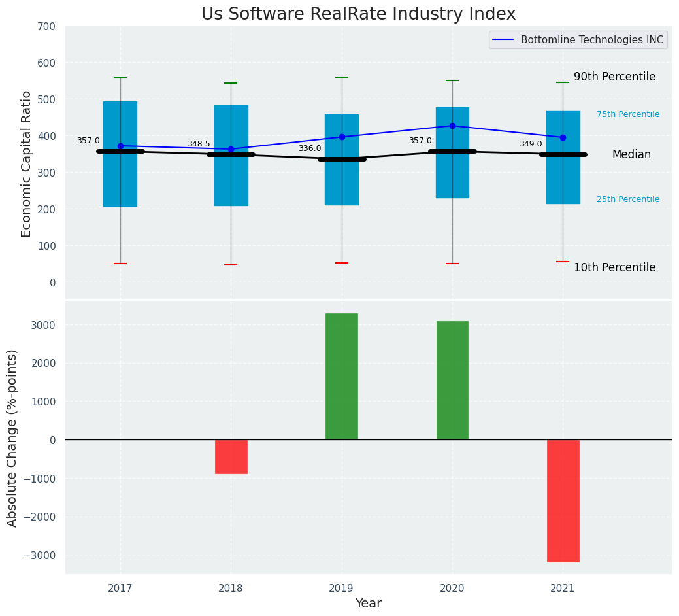Screen dimensions: 679x616
Task: Click the Economic Capital Ratio axis title
Action: (x=26, y=163)
